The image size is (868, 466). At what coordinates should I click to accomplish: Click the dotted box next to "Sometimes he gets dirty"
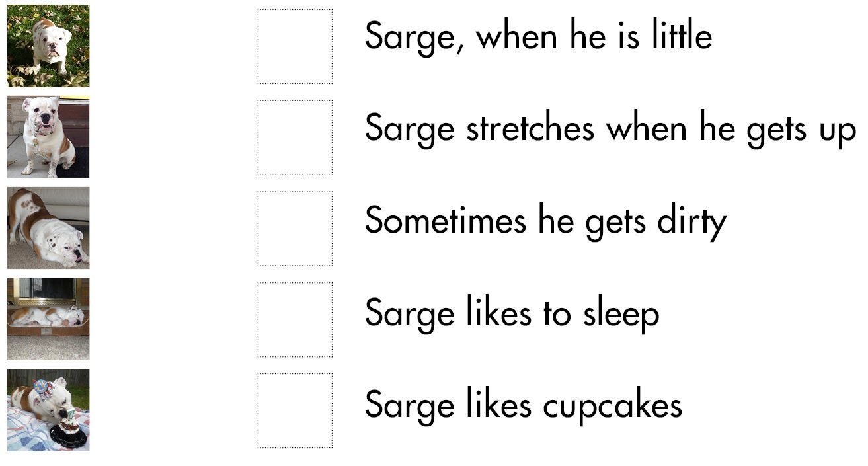point(295,229)
